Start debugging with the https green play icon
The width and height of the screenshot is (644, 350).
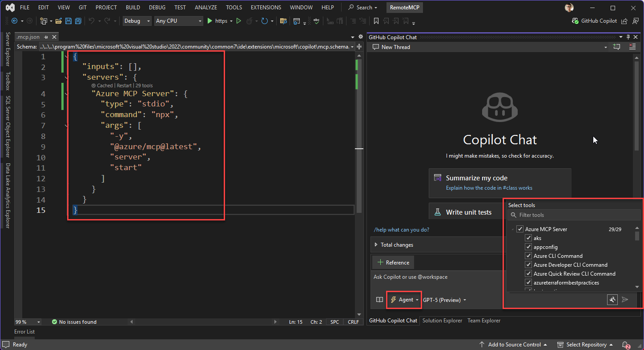pos(209,20)
